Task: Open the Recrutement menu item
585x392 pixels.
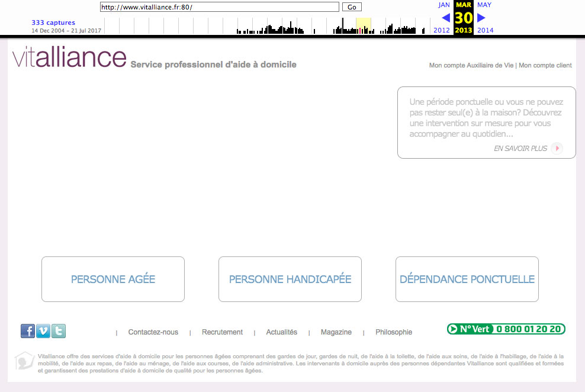Action: coord(223,332)
